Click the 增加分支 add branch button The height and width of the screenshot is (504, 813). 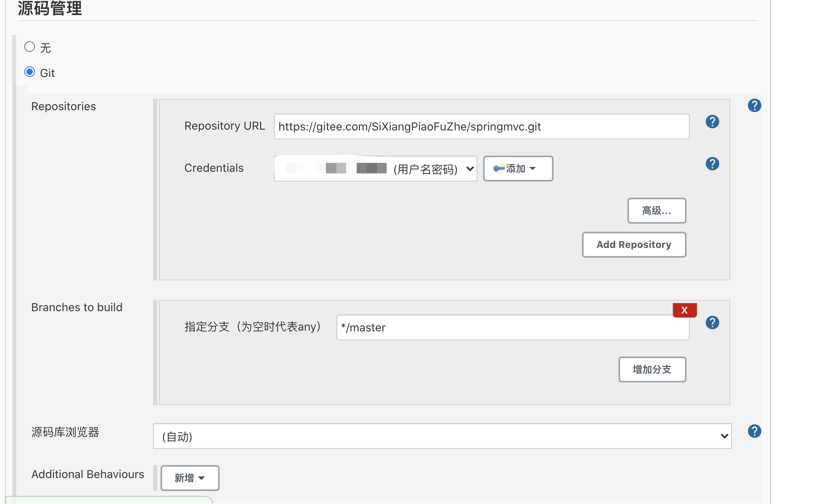[652, 369]
